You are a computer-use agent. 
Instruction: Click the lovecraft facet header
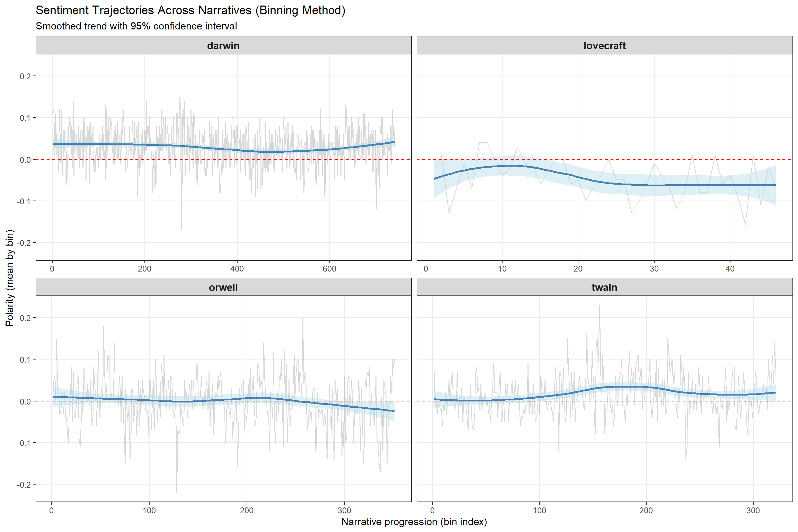604,46
